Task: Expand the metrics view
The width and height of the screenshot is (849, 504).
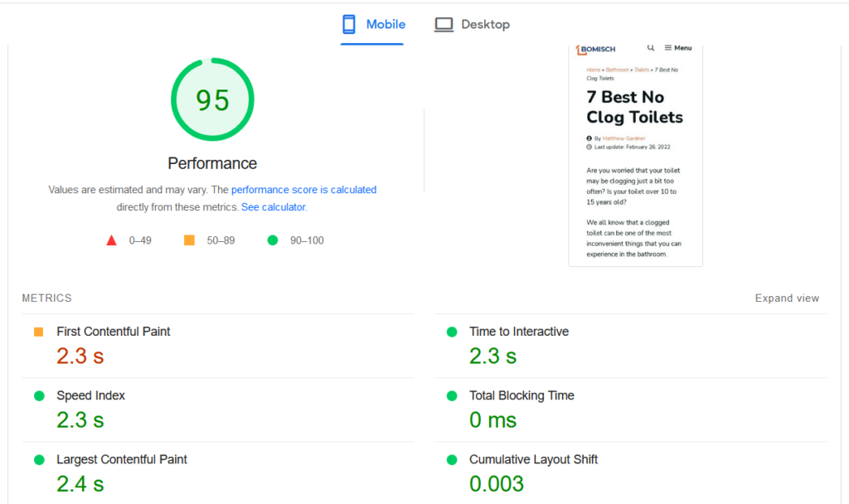Action: point(787,298)
